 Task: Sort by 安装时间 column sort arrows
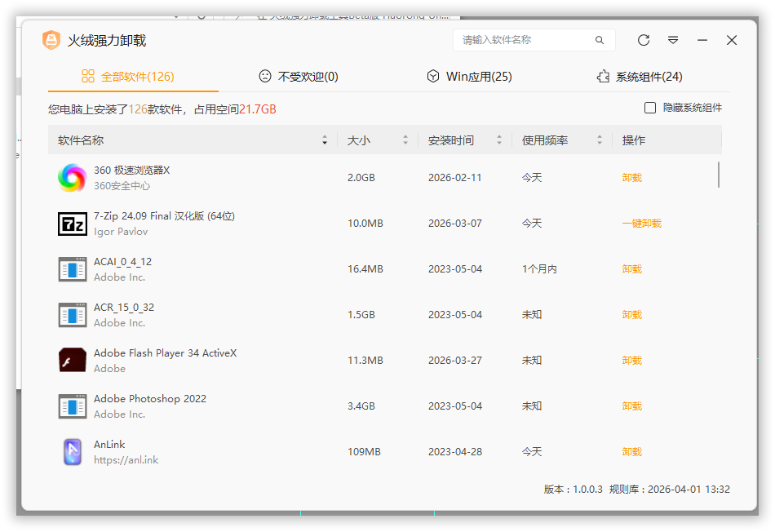499,140
